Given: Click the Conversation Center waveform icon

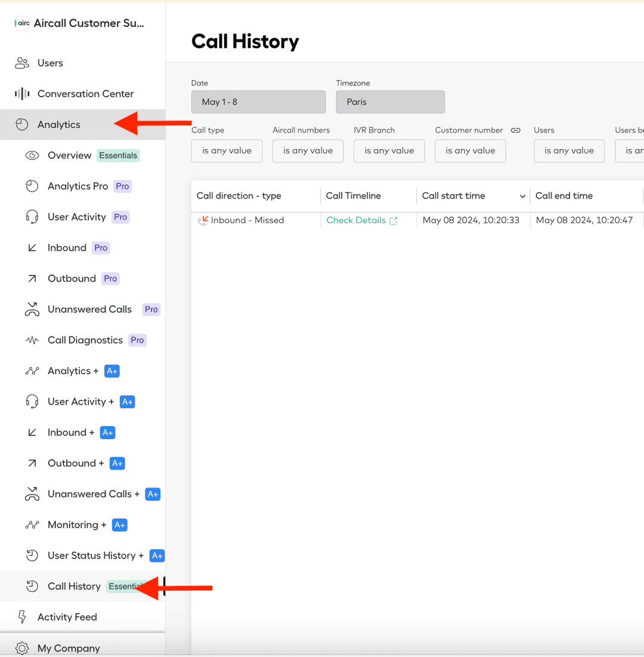Looking at the screenshot, I should 22,94.
